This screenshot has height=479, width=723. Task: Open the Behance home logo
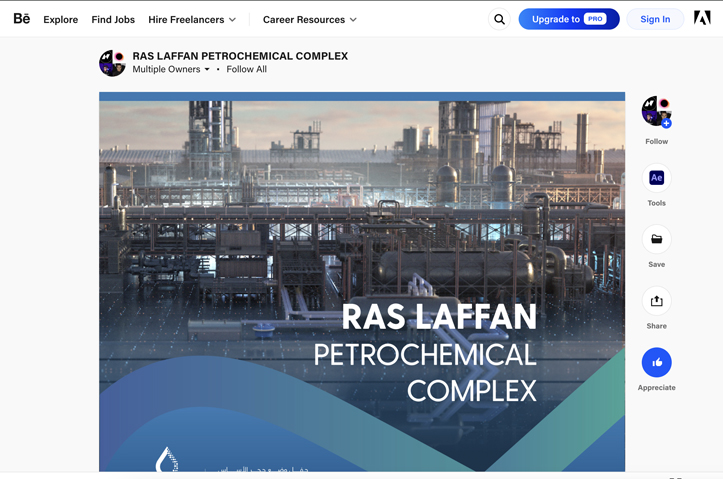point(22,19)
